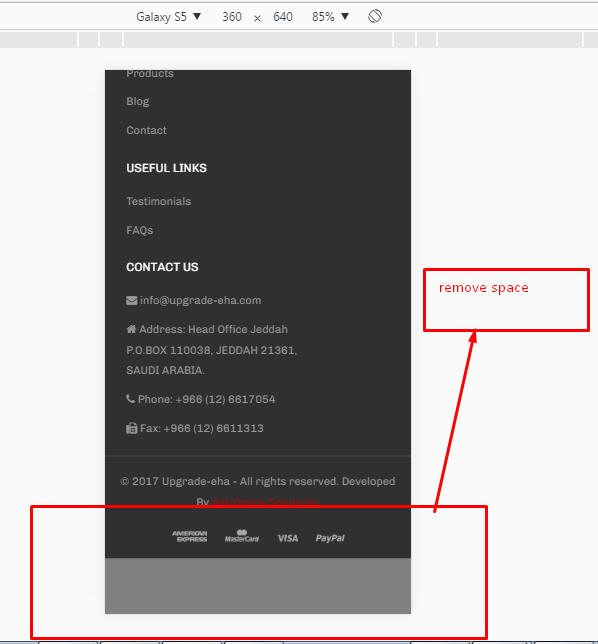Open the Testimonials link
The height and width of the screenshot is (644, 598).
pyautogui.click(x=159, y=201)
